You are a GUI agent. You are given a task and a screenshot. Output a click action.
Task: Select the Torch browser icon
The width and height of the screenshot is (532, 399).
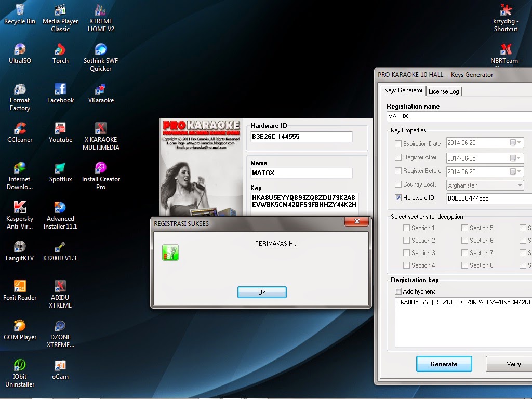click(x=60, y=54)
